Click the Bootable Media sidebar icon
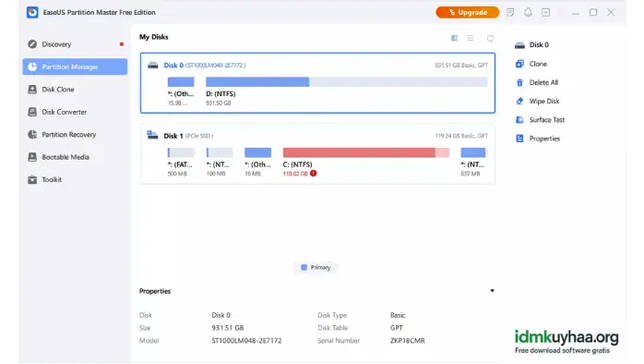The width and height of the screenshot is (644, 364). coord(32,157)
